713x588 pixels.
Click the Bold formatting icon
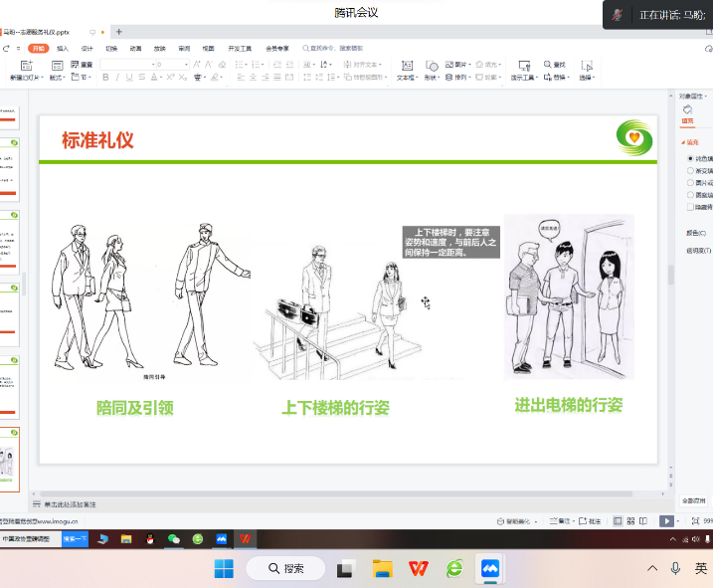[x=104, y=78]
